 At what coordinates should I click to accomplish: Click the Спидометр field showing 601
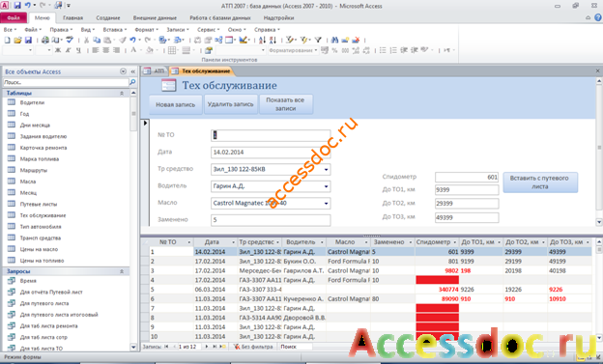(467, 178)
